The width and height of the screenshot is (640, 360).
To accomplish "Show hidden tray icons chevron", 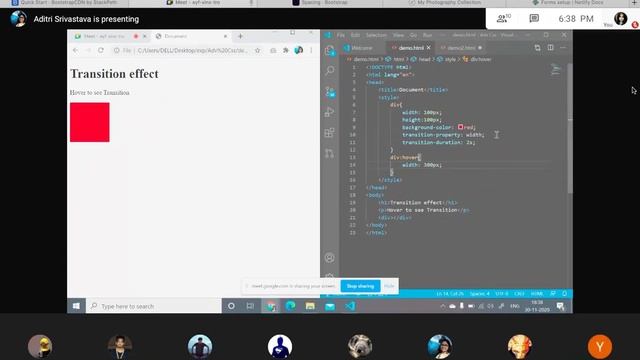I will pos(443,306).
